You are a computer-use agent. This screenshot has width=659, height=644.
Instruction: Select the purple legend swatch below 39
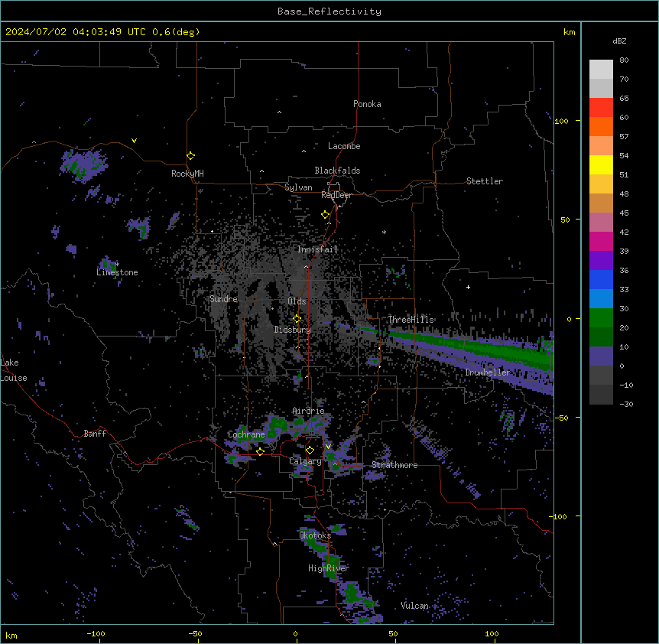(601, 260)
